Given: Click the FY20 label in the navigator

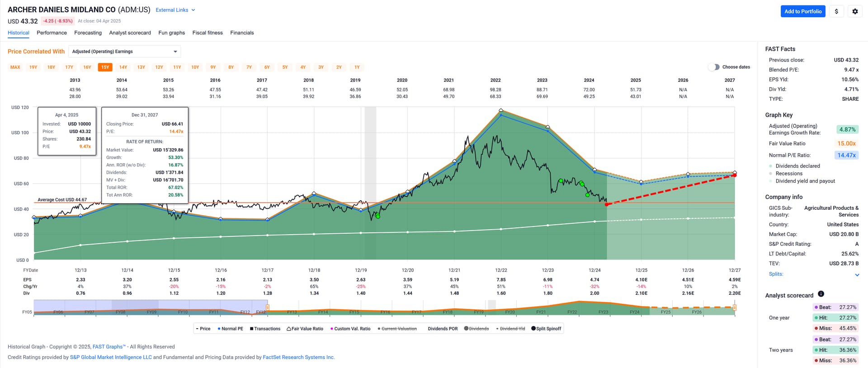Looking at the screenshot, I should tap(510, 312).
